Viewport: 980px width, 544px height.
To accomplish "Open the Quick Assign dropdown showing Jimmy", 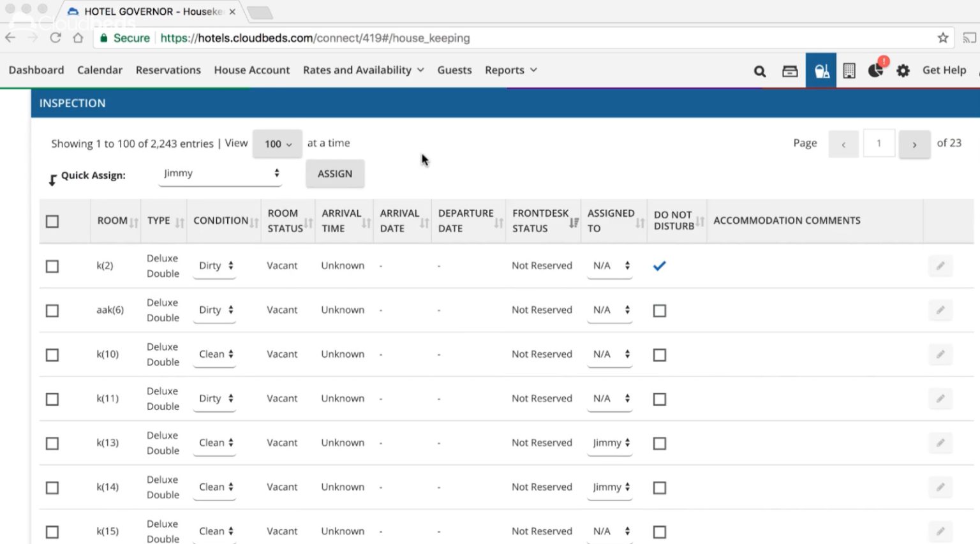I will point(220,173).
